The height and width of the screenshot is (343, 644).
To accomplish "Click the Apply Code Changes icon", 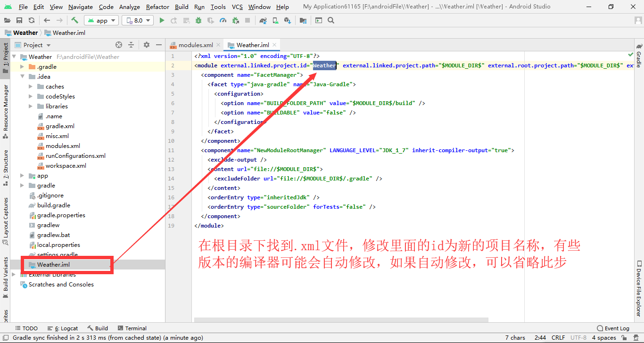I will tap(186, 20).
